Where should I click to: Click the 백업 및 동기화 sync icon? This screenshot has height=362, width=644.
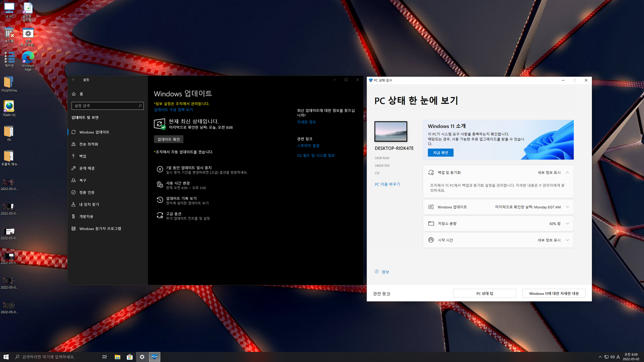[x=431, y=173]
